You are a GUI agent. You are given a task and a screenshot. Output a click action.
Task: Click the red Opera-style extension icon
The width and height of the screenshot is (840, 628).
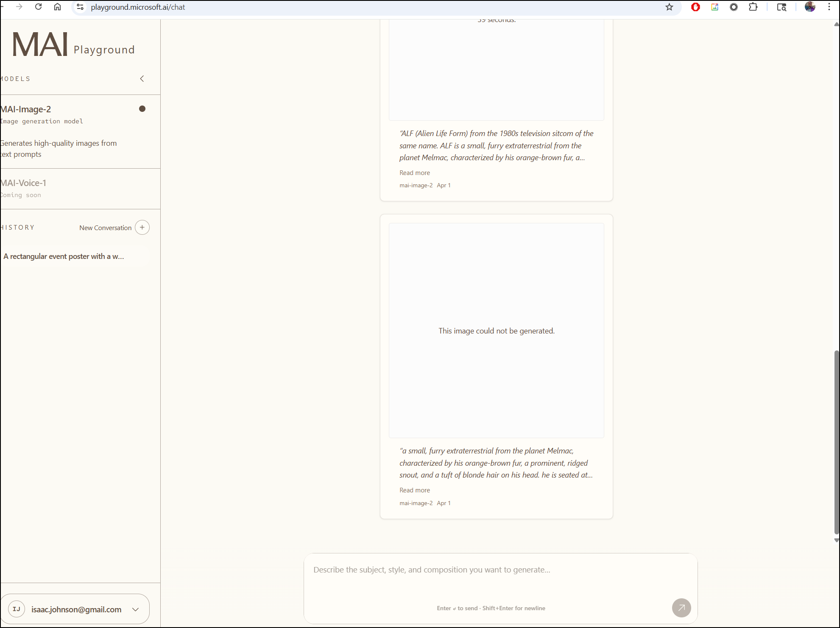pos(695,7)
